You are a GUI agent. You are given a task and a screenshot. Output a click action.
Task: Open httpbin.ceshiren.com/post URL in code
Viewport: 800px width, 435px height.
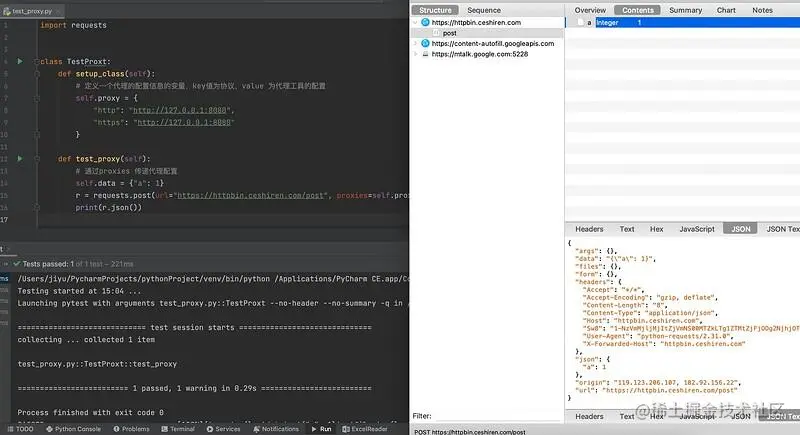pos(251,195)
